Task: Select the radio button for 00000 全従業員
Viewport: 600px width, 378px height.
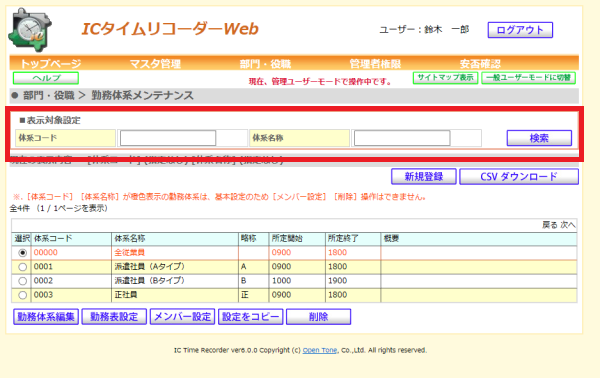Action: [x=23, y=253]
